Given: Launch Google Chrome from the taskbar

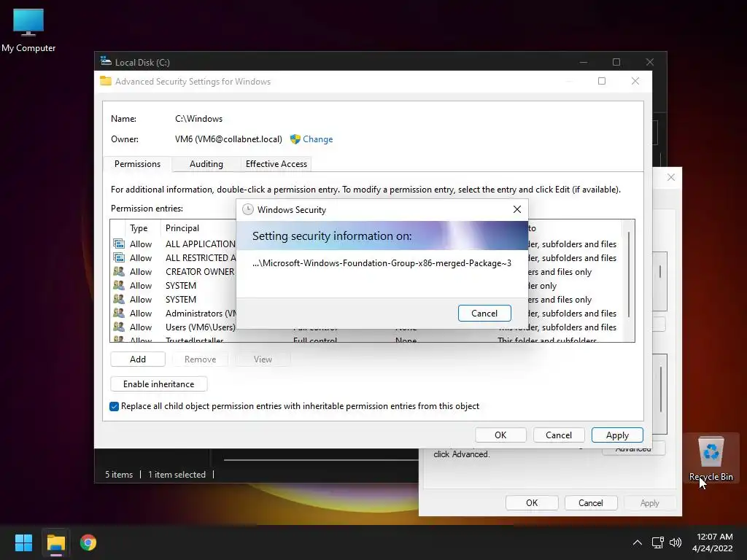Looking at the screenshot, I should coord(88,542).
